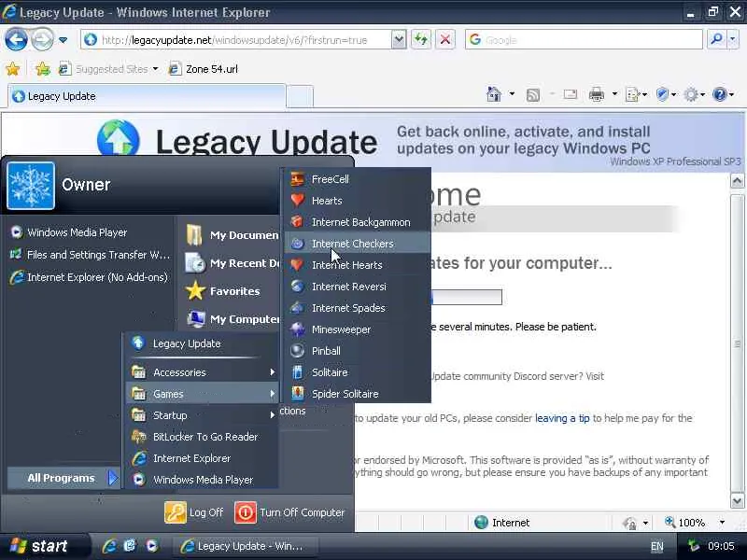Open My Computer from Start menu
This screenshot has width=747, height=560.
232,318
